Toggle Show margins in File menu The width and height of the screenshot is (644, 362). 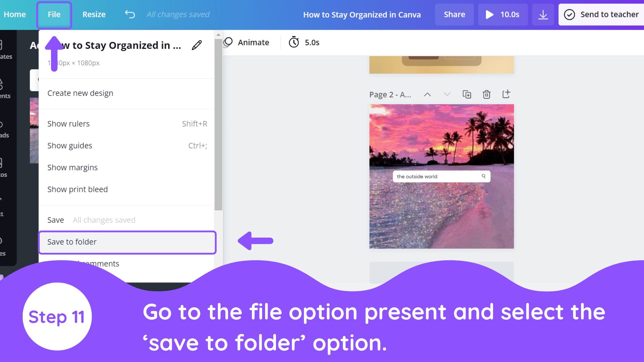coord(72,167)
